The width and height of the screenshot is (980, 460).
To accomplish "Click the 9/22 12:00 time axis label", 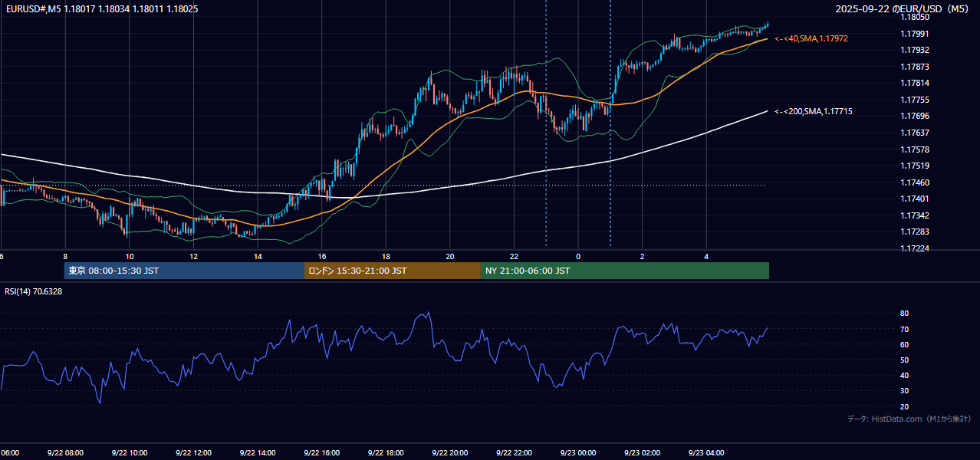I will tap(193, 452).
